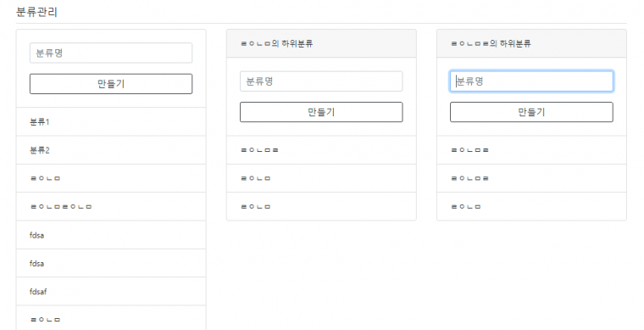
Task: Select the 분류2 category row
Action: pyautogui.click(x=111, y=150)
